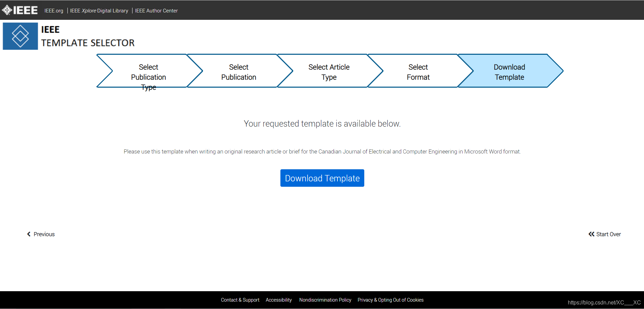This screenshot has height=309, width=644.
Task: Open Nondiscrimination Policy footer link
Action: (x=325, y=300)
